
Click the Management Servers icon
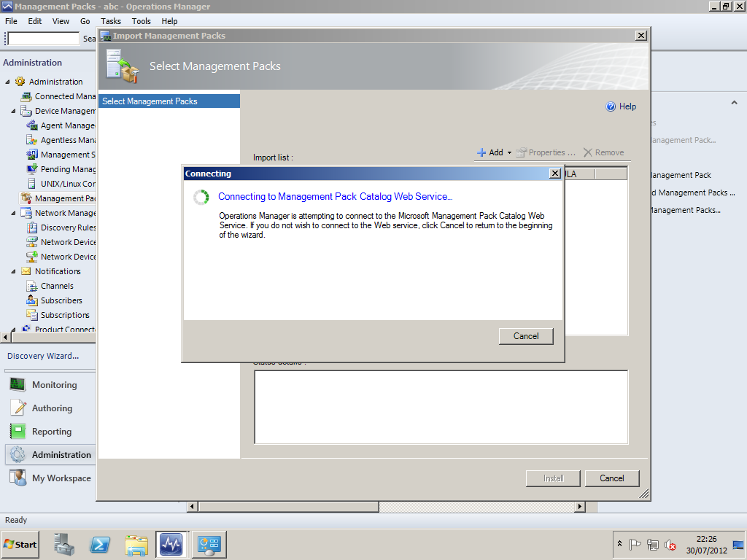(x=32, y=155)
